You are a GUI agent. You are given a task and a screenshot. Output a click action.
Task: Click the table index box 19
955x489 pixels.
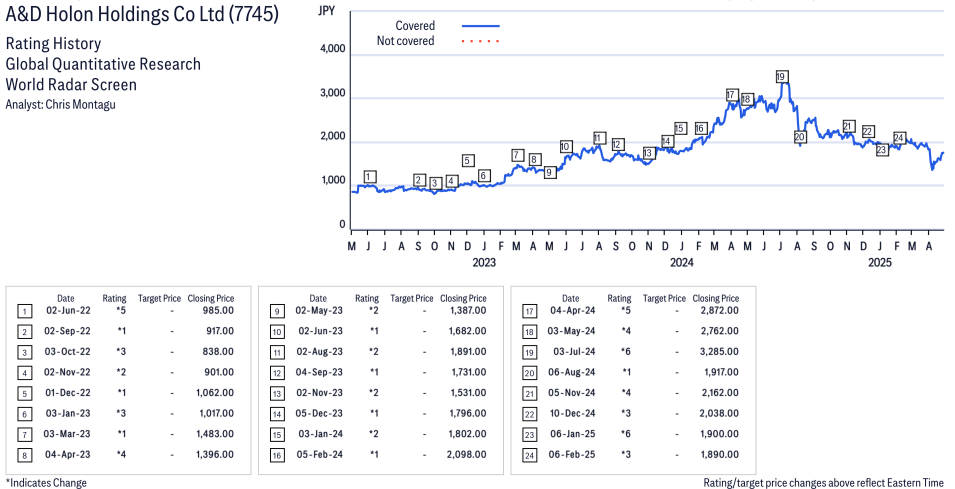(x=530, y=353)
